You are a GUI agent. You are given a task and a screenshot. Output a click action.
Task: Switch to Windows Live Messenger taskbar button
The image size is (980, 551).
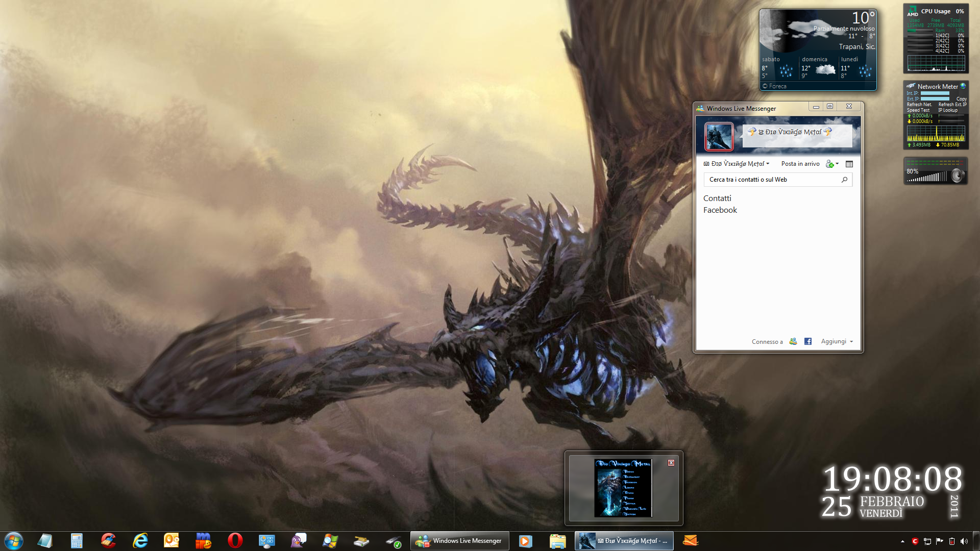pyautogui.click(x=460, y=541)
